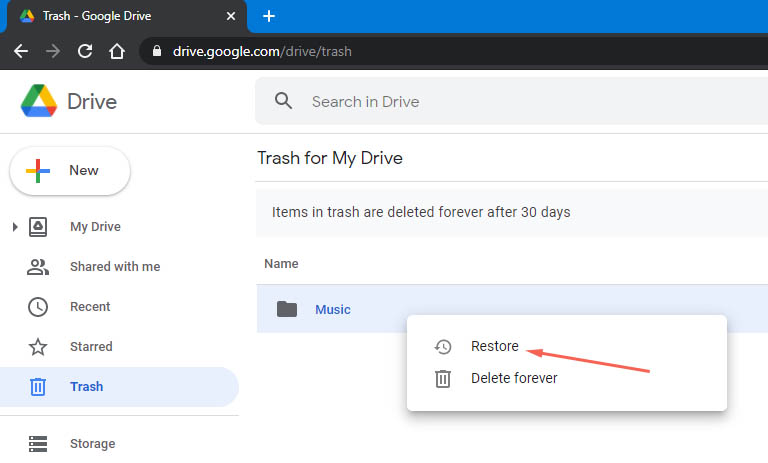Click the Music folder icon

pyautogui.click(x=287, y=309)
